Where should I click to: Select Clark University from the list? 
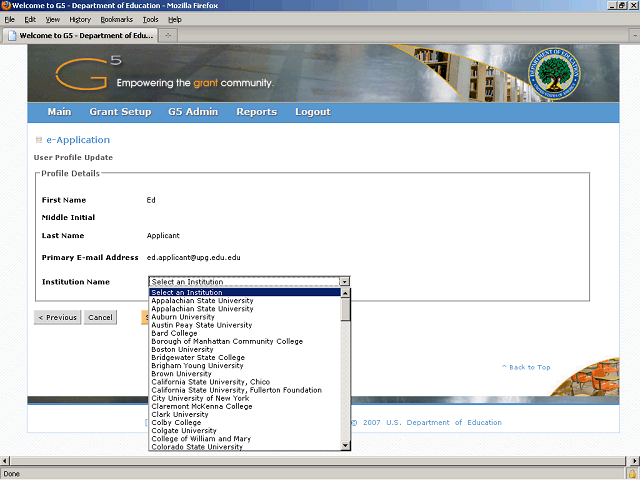point(244,415)
